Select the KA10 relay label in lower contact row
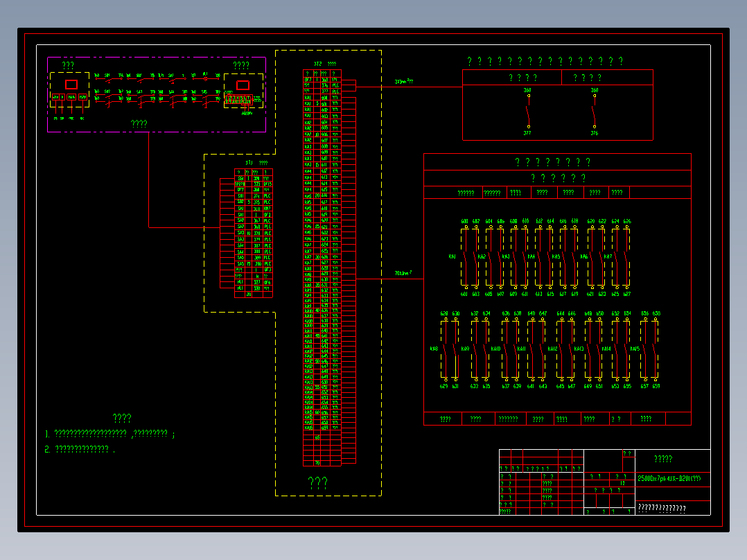The height and width of the screenshot is (560, 747). 496,349
